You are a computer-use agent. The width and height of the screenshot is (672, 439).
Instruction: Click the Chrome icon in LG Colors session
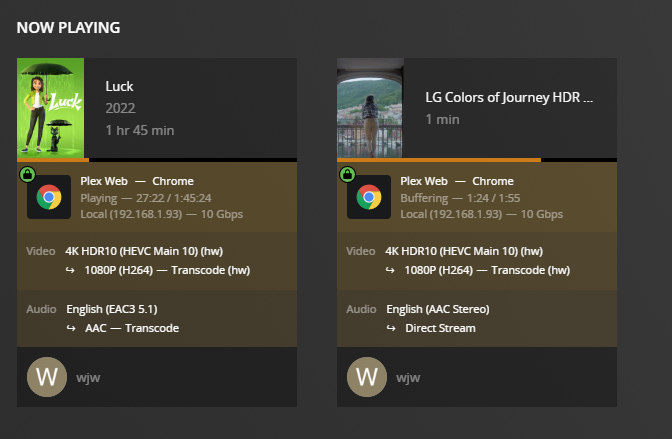point(369,197)
